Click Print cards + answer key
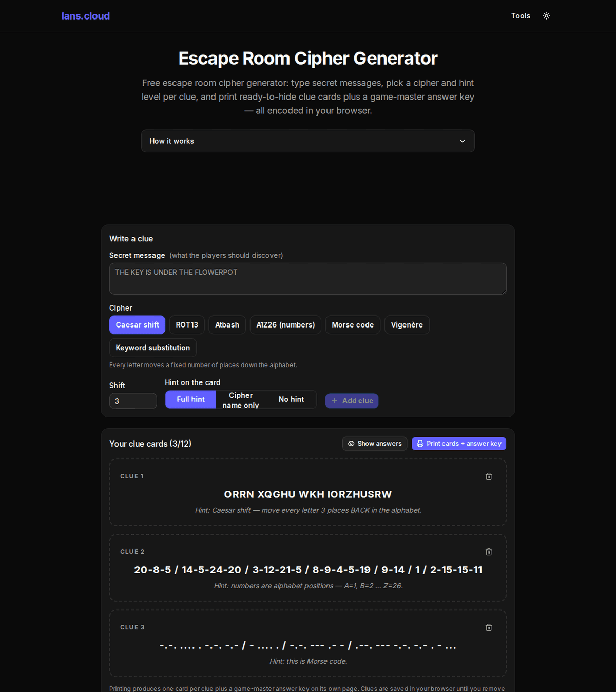 coord(459,444)
